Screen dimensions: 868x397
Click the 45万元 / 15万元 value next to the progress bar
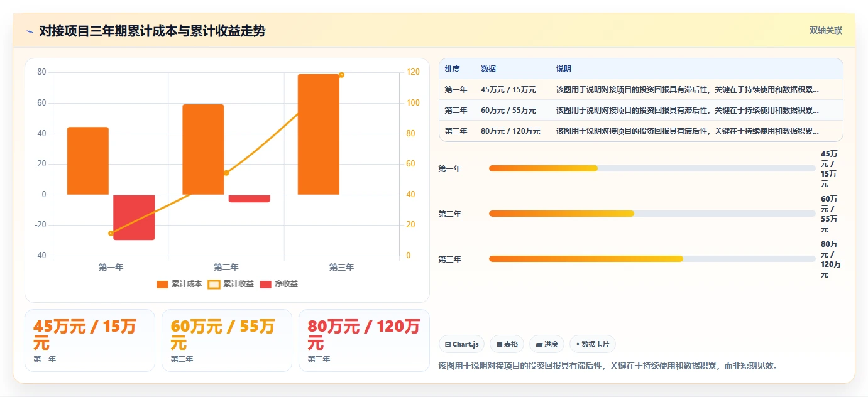point(829,169)
